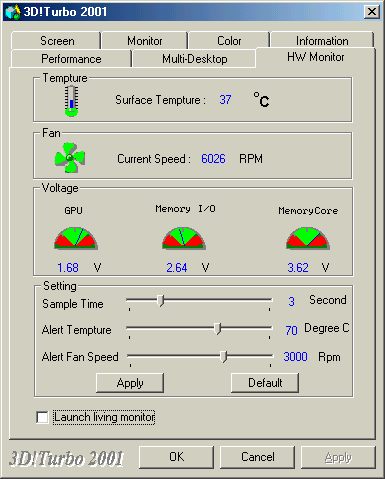Click the alert fan speed value 3000
Image resolution: width=385 pixels, height=479 pixels.
(x=295, y=357)
